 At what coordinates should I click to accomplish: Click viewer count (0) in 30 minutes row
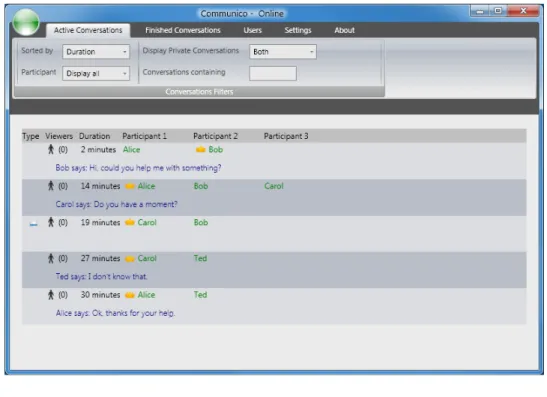63,295
